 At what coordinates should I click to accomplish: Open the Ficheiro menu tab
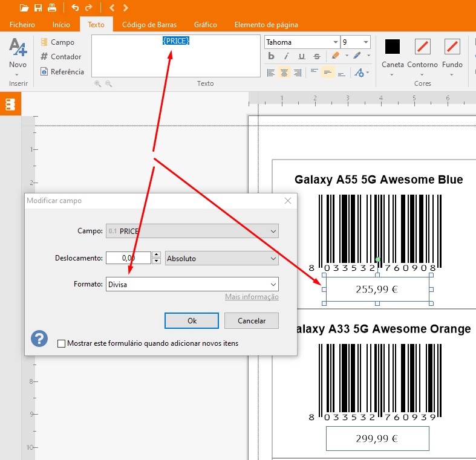click(22, 25)
